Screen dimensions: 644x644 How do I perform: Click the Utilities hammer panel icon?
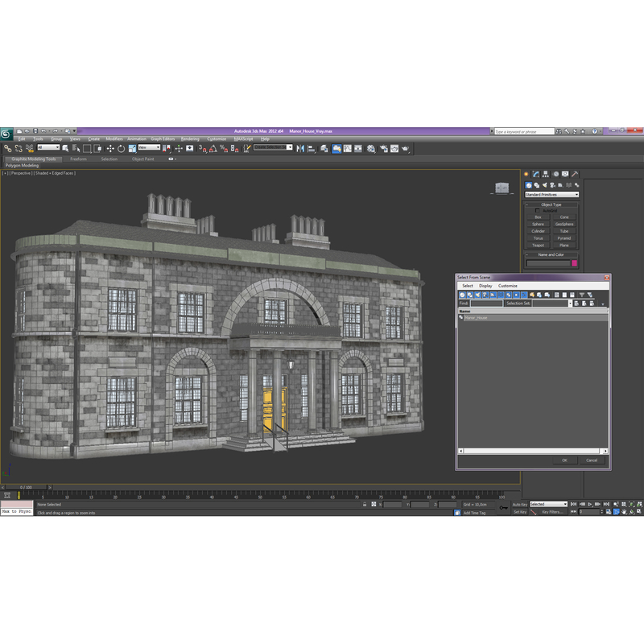point(574,174)
